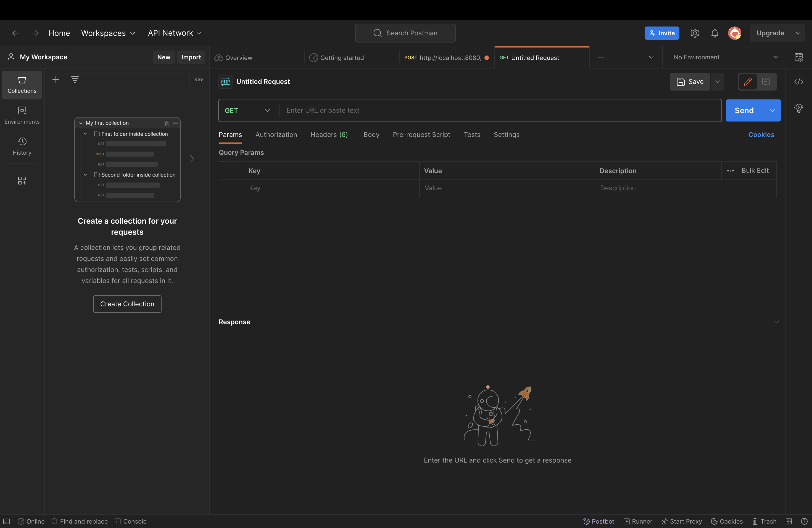
Task: Select the request Settings tab
Action: click(x=507, y=135)
